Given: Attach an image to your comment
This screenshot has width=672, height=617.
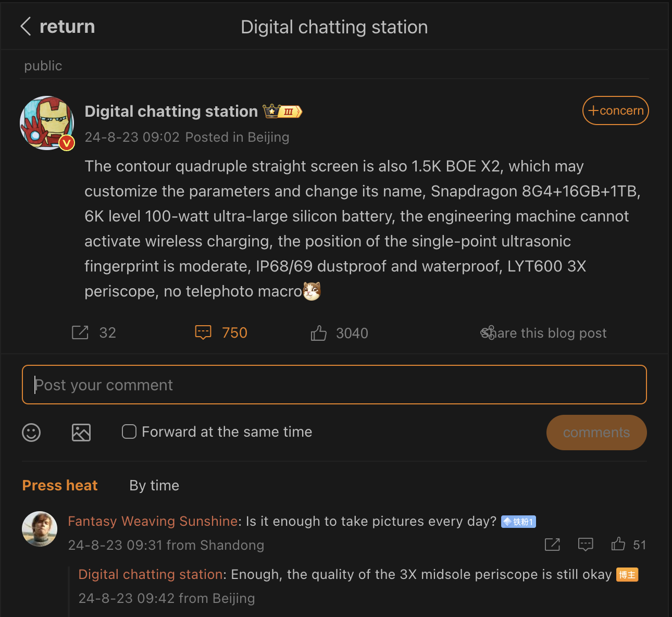Looking at the screenshot, I should coord(81,432).
